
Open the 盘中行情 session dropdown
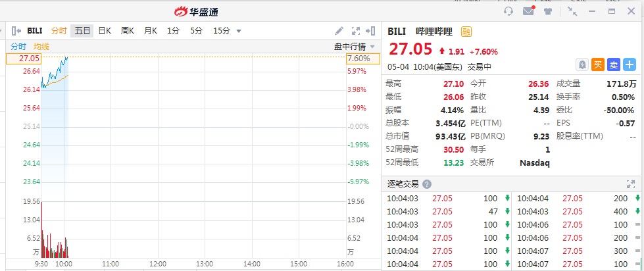click(x=355, y=46)
